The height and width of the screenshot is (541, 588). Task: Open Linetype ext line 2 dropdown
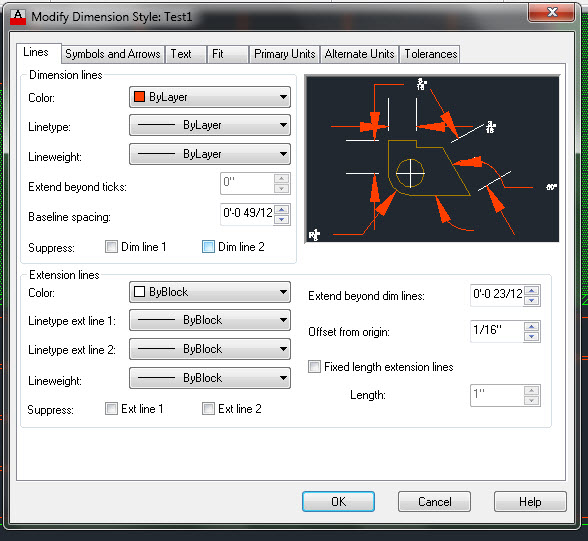pos(210,349)
